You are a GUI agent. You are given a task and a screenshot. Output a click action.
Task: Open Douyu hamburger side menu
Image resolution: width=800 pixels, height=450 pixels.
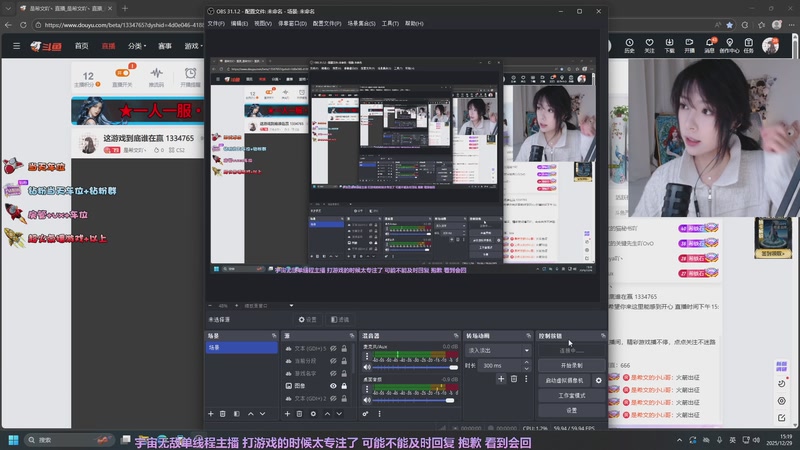point(16,46)
